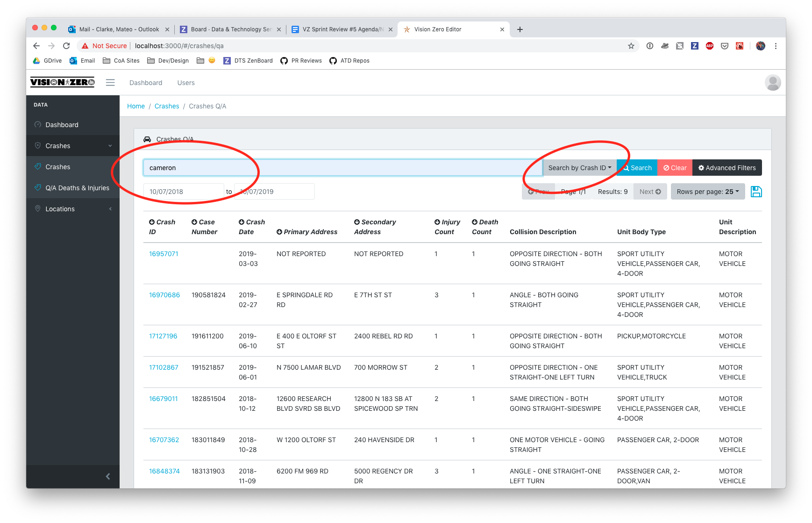
Task: Click the Crashes breadcrumb link
Action: click(x=167, y=106)
